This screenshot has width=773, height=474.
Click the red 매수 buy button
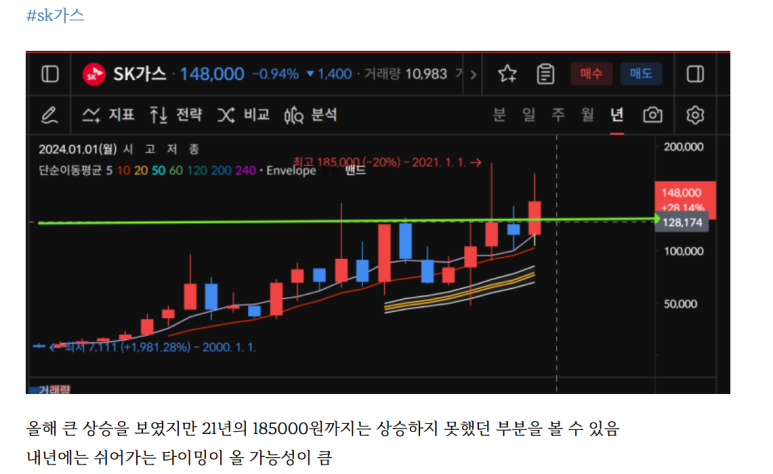(592, 74)
